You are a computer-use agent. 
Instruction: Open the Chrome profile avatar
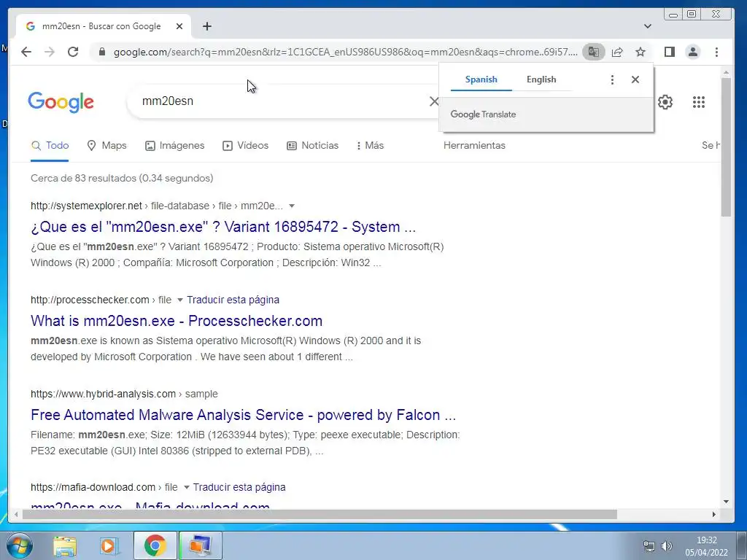pos(693,52)
